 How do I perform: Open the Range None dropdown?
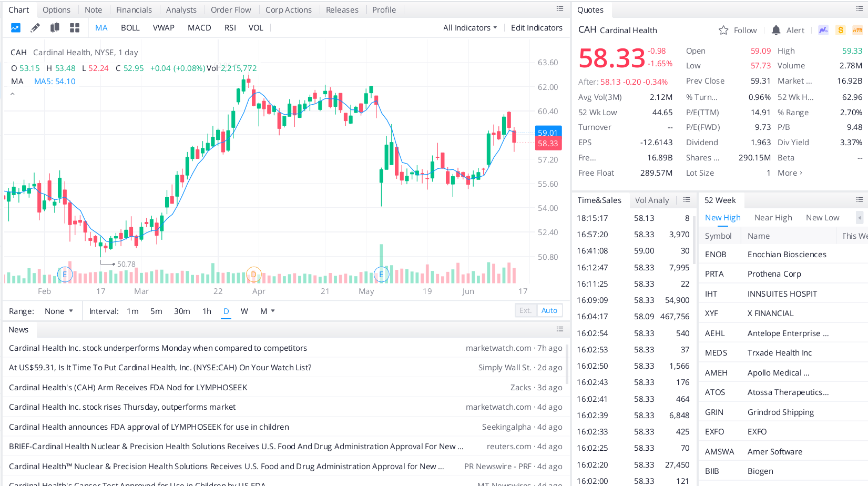(x=59, y=311)
